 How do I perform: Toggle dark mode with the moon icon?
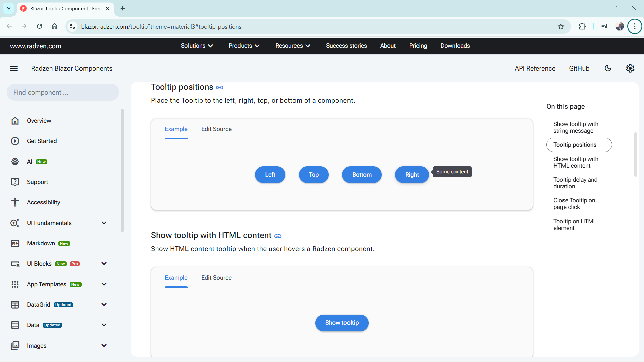coord(608,68)
